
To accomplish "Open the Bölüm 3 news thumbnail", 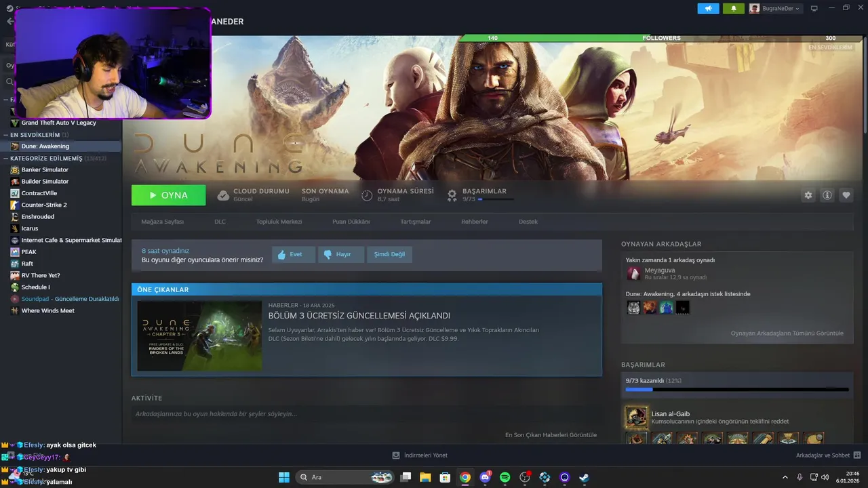I will click(x=199, y=335).
